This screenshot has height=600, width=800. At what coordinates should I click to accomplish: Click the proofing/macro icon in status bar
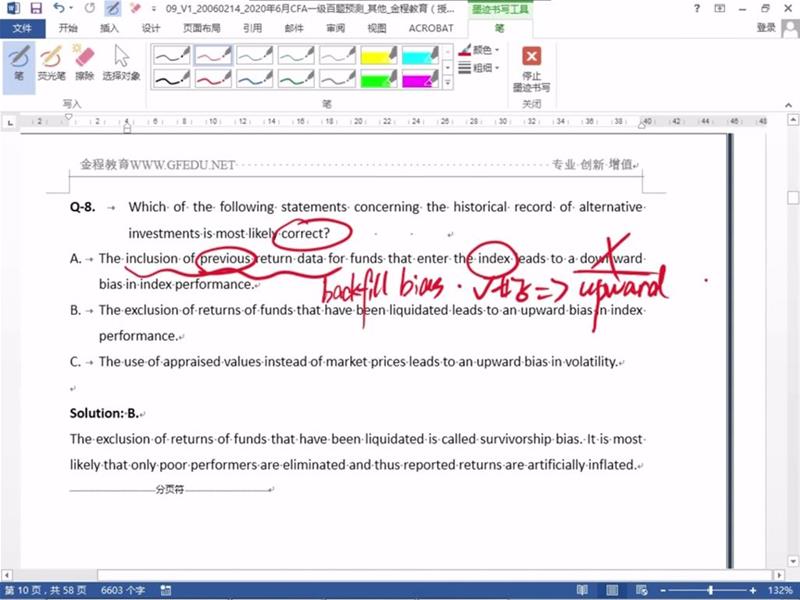pyautogui.click(x=165, y=590)
